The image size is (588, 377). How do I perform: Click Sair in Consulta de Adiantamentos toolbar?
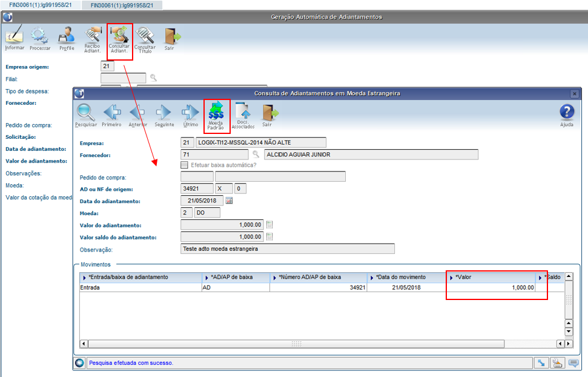tap(269, 115)
